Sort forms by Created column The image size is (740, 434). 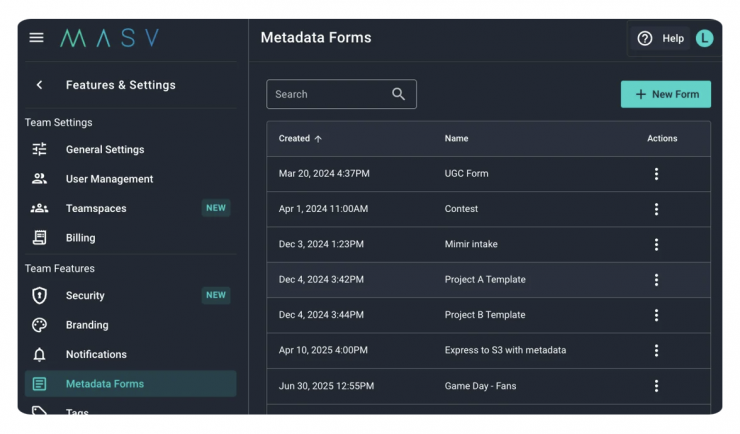coord(300,139)
